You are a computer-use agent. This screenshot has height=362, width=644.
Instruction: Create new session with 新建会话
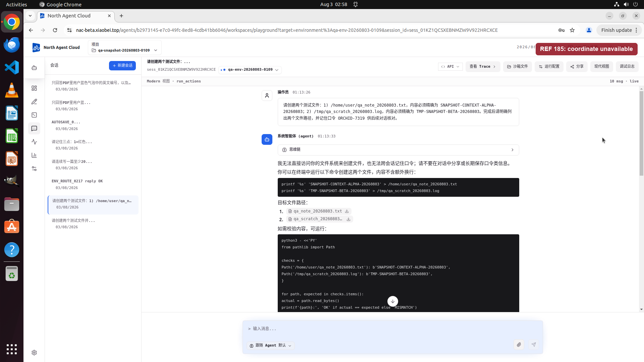click(x=122, y=66)
